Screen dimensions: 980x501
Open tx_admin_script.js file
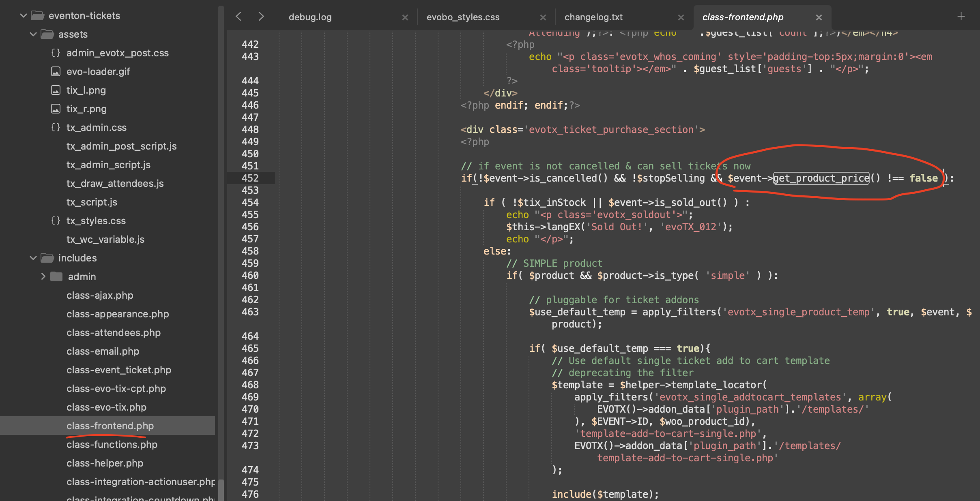click(108, 165)
